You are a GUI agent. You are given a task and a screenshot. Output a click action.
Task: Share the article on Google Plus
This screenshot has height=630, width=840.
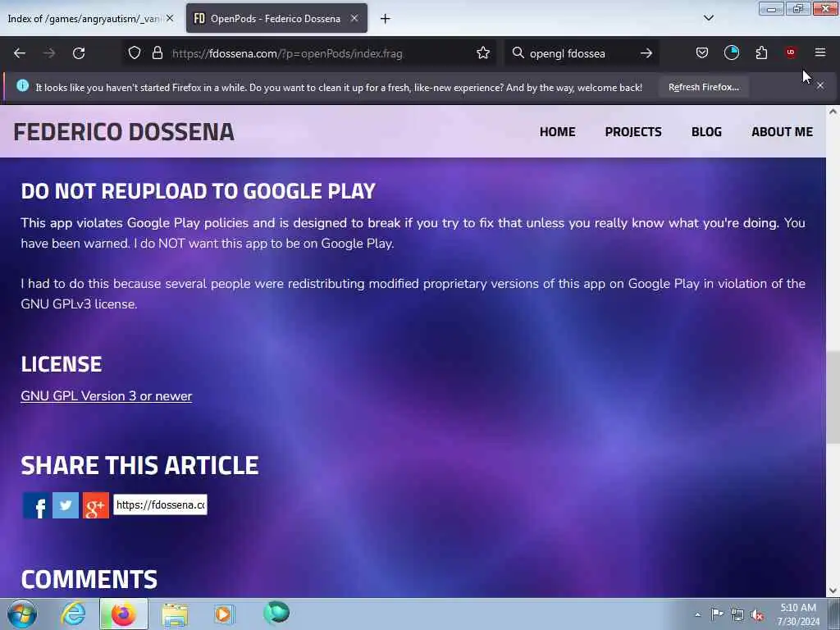(96, 505)
